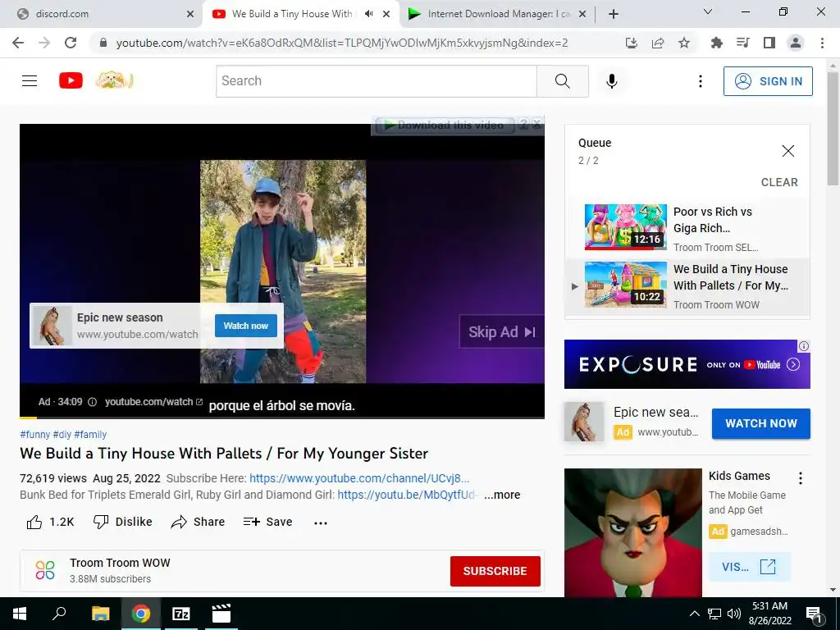Open the Windows Start menu

pyautogui.click(x=20, y=614)
